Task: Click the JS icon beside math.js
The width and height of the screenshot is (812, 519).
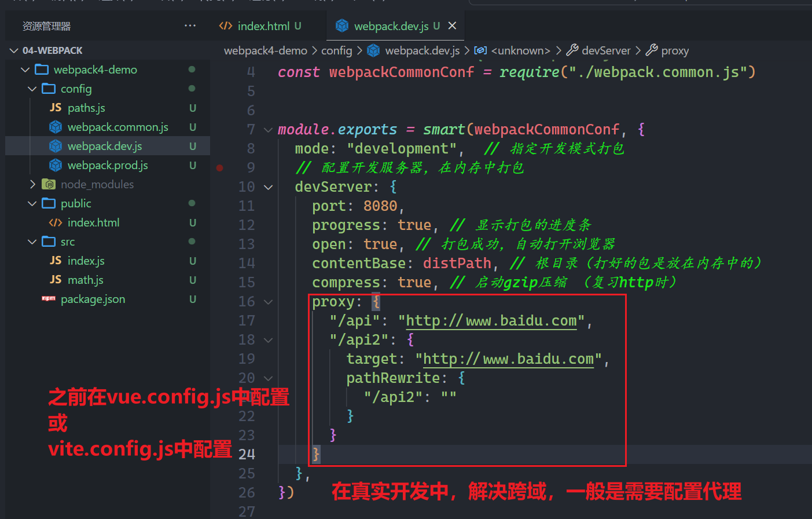Action: 56,280
